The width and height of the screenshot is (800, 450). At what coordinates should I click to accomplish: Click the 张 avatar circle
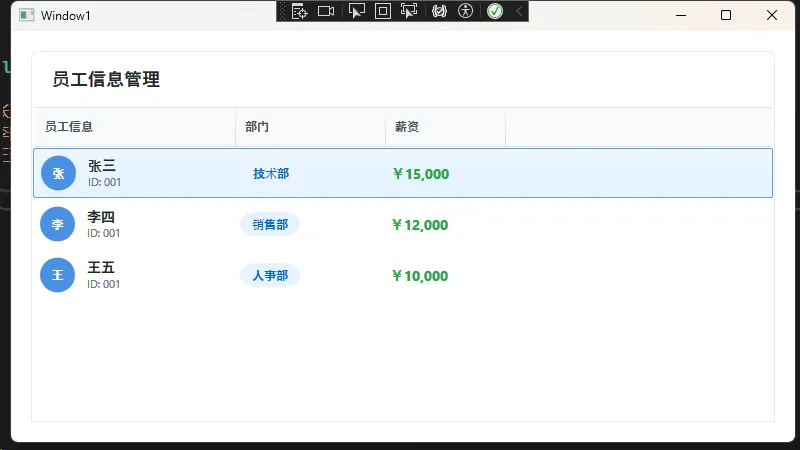[x=58, y=173]
